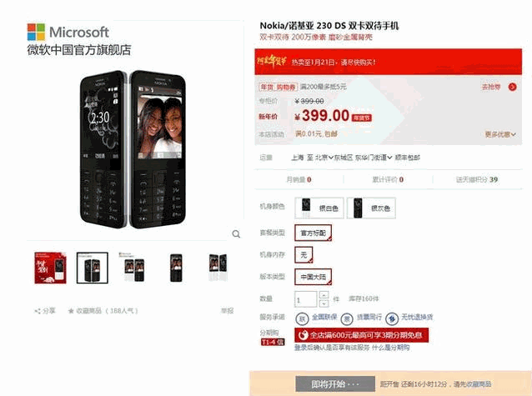Open the monthly sales tab
Image resolution: width=532 pixels, height=396 pixels.
pyautogui.click(x=299, y=179)
